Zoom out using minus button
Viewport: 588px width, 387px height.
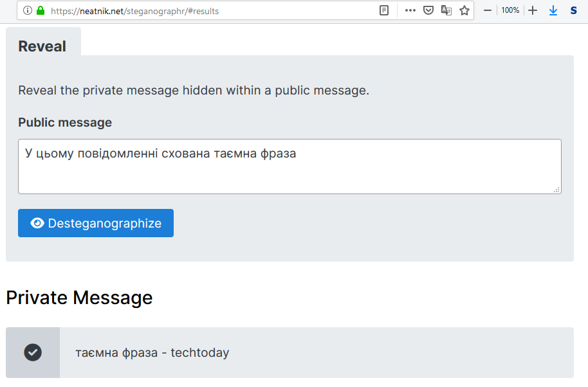[488, 11]
